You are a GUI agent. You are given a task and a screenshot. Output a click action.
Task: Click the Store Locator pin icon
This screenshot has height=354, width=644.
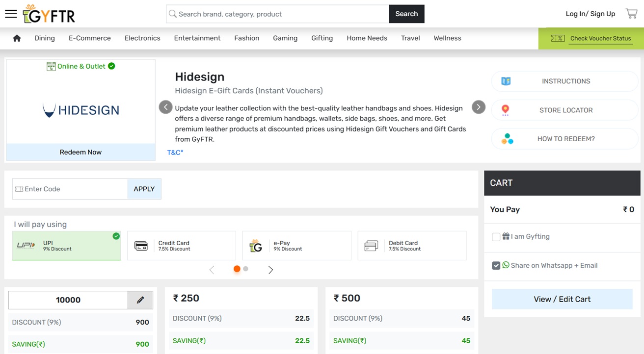tap(506, 110)
